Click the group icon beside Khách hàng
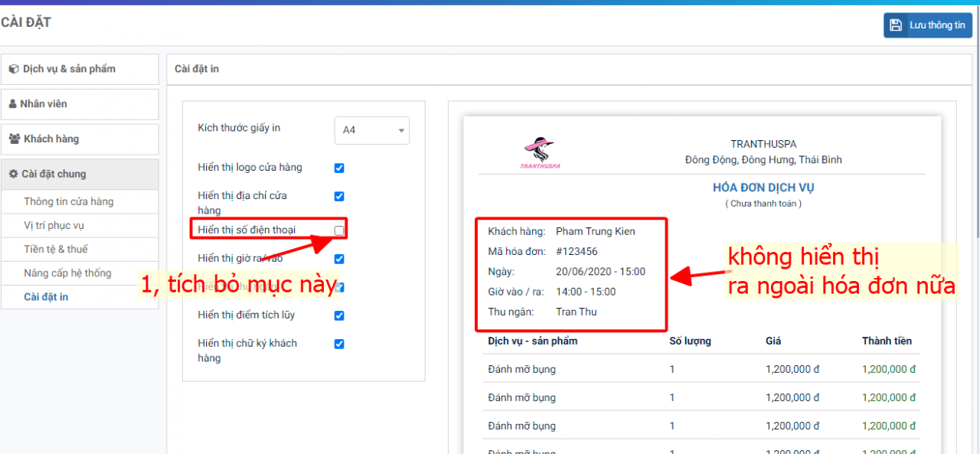 pyautogui.click(x=15, y=139)
